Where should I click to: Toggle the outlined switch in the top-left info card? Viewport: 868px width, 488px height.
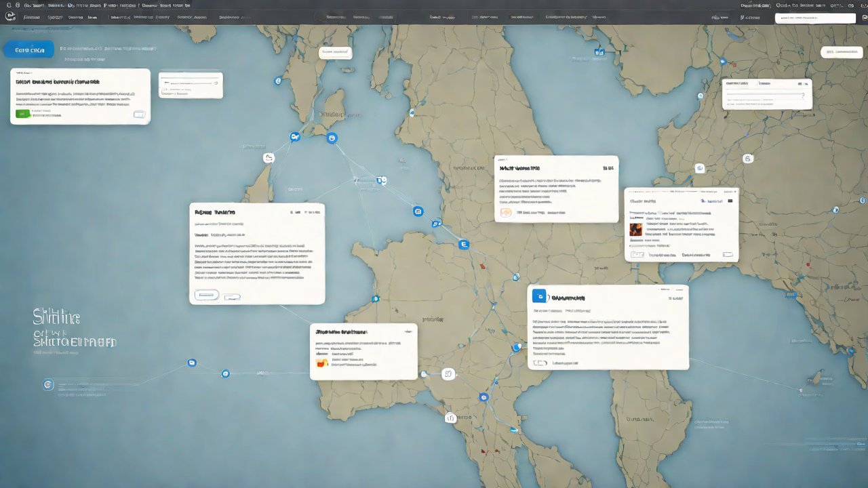point(140,115)
